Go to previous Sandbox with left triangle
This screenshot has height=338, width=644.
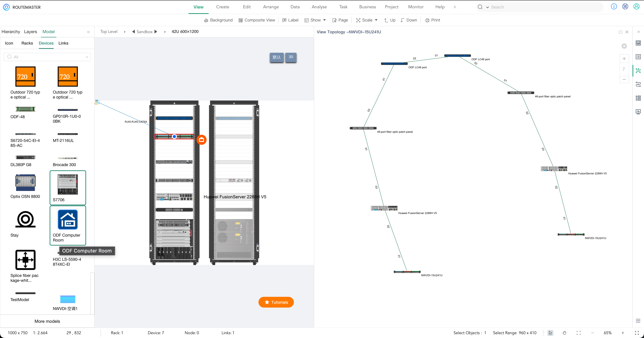(x=133, y=32)
